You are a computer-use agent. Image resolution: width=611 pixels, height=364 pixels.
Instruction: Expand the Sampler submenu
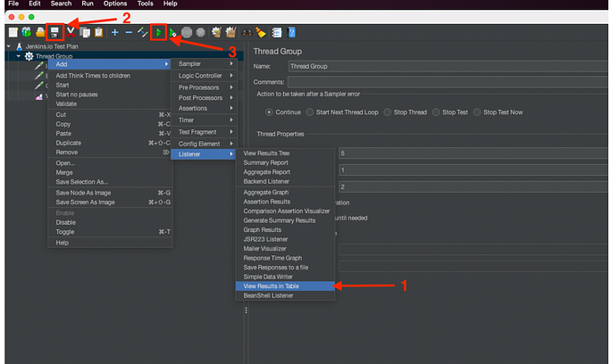tap(203, 64)
